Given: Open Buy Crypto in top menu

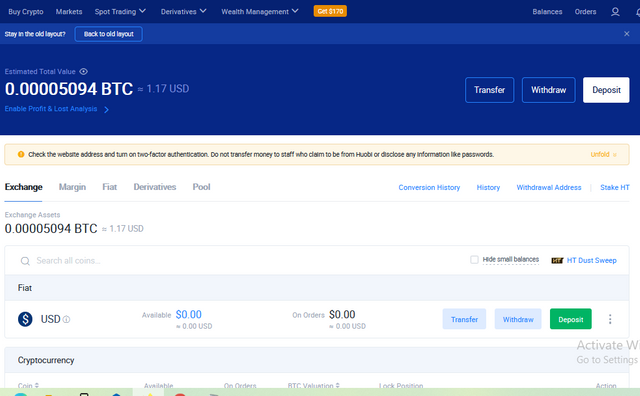Looking at the screenshot, I should coord(26,12).
